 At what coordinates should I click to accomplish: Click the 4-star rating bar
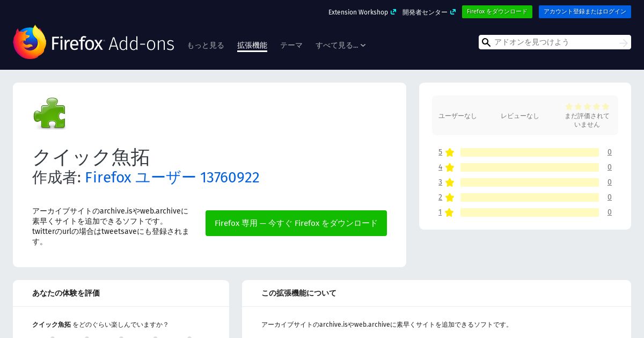[530, 167]
